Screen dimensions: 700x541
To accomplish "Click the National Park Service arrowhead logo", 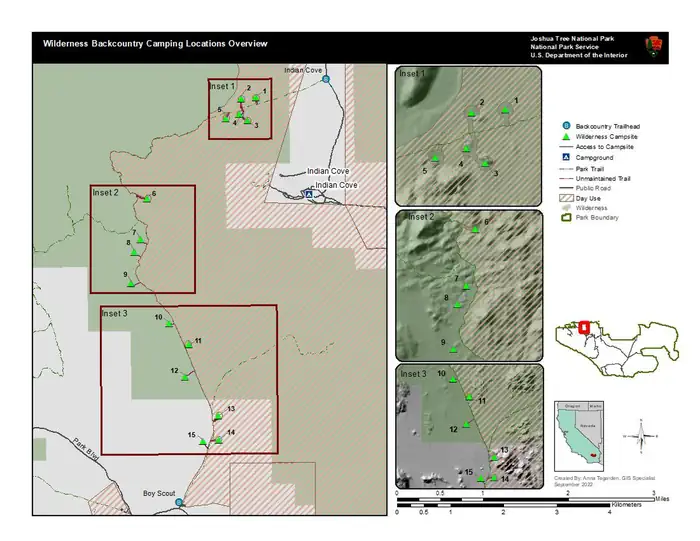I will click(654, 47).
